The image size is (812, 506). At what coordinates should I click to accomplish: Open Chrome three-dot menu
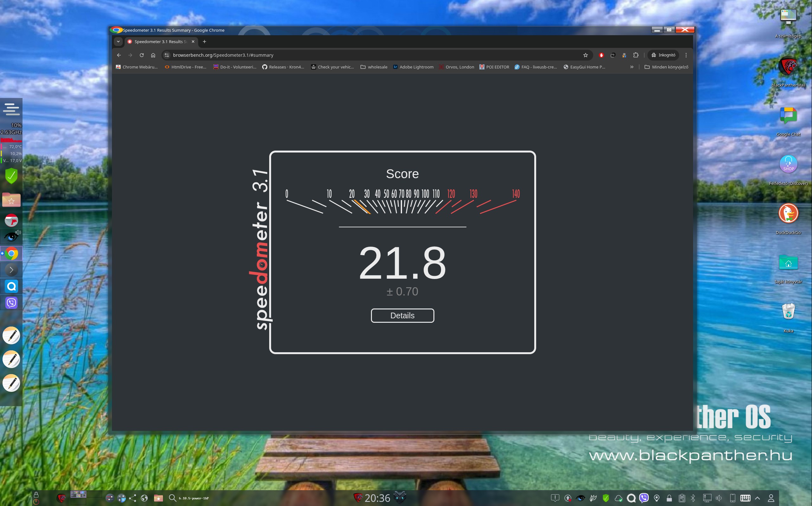[686, 55]
